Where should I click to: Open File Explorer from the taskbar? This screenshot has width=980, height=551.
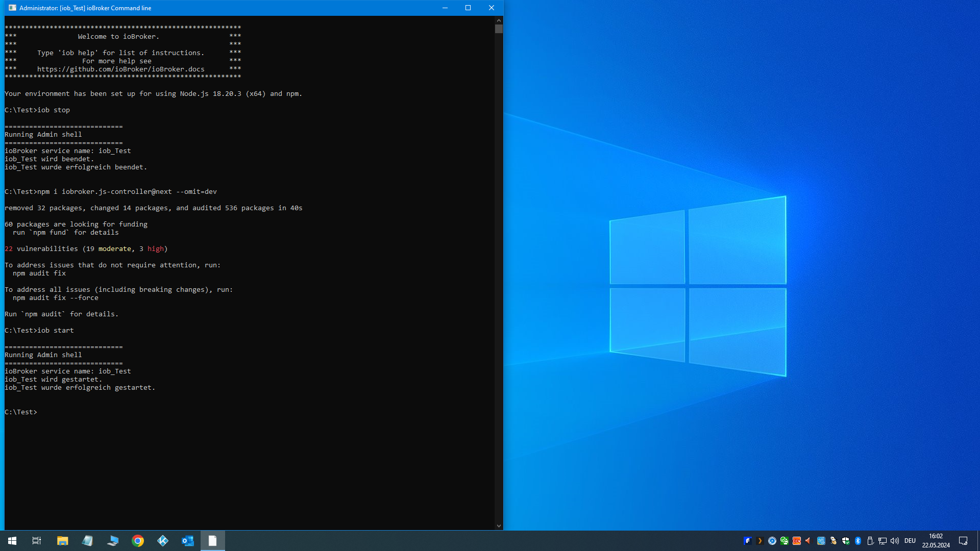[x=62, y=541]
